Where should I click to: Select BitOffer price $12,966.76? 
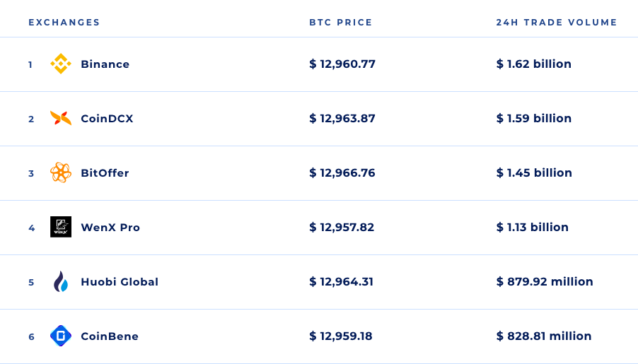(x=342, y=173)
